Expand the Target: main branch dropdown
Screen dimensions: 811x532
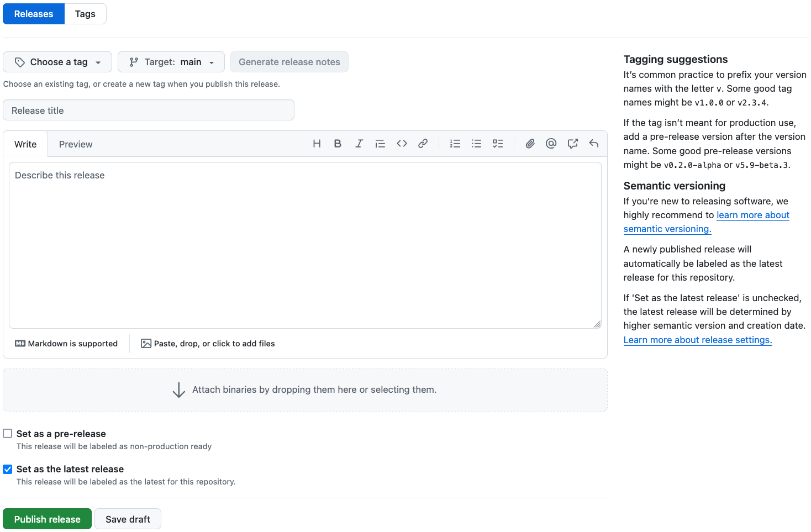coord(171,62)
